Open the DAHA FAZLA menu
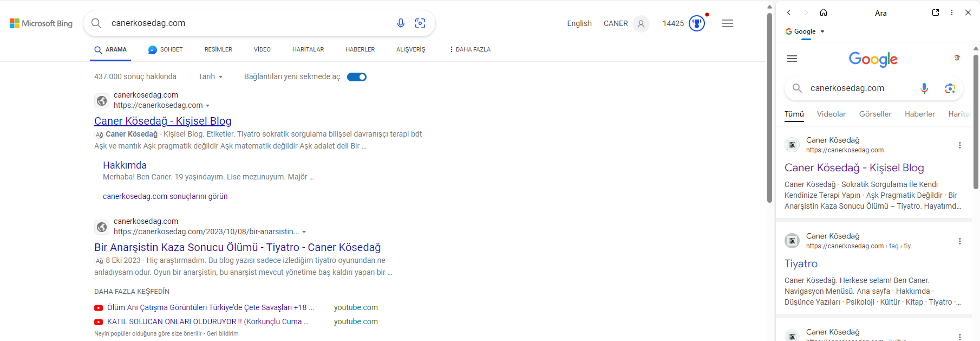The height and width of the screenshot is (341, 980). [470, 49]
